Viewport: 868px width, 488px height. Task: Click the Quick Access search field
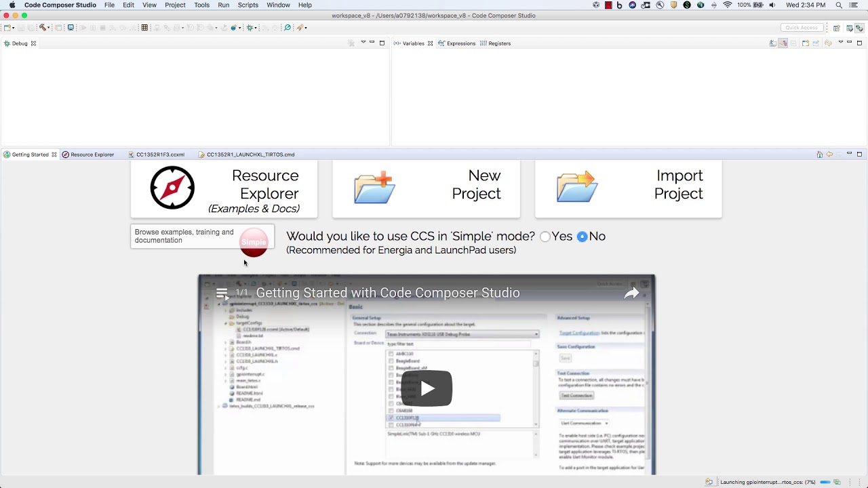point(802,28)
